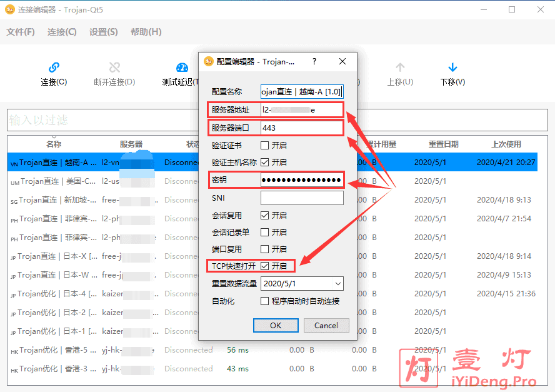Viewport: 555px width, 392px height.
Task: Click into the empty SNI field
Action: [x=302, y=198]
